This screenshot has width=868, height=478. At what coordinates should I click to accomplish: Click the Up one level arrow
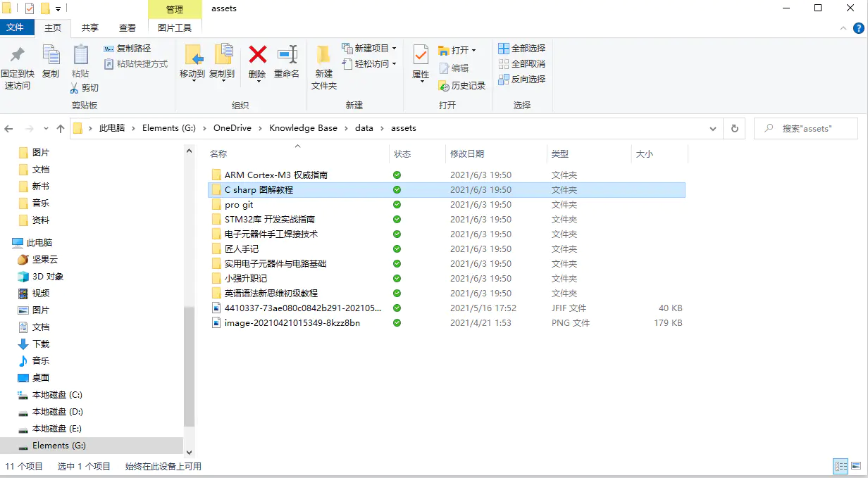click(61, 129)
